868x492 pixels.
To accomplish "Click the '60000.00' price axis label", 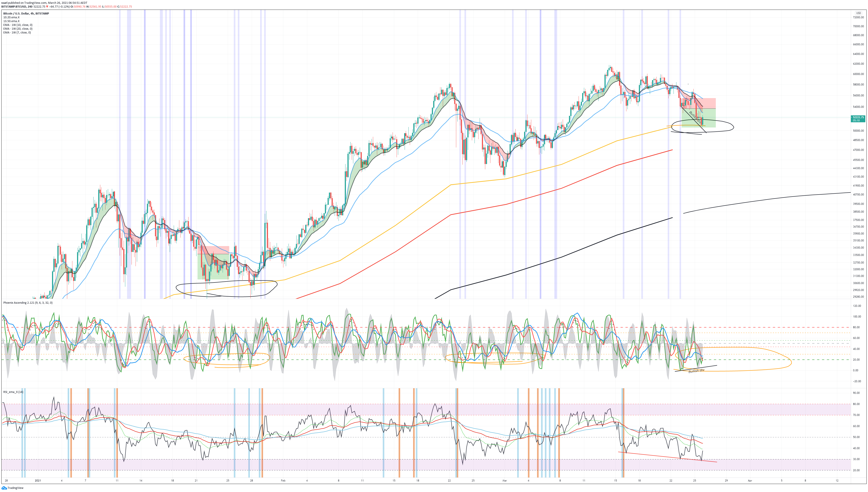I will 858,74.
